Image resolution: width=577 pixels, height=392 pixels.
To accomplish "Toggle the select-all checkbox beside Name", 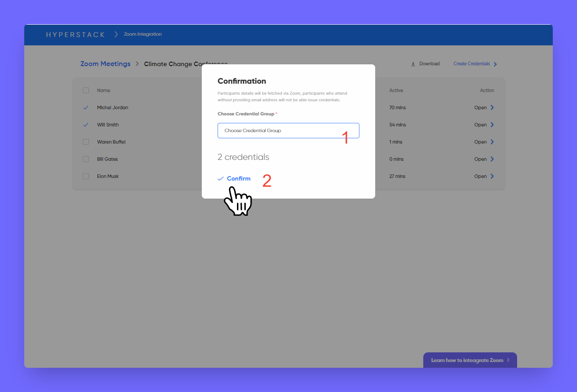I will click(x=86, y=90).
